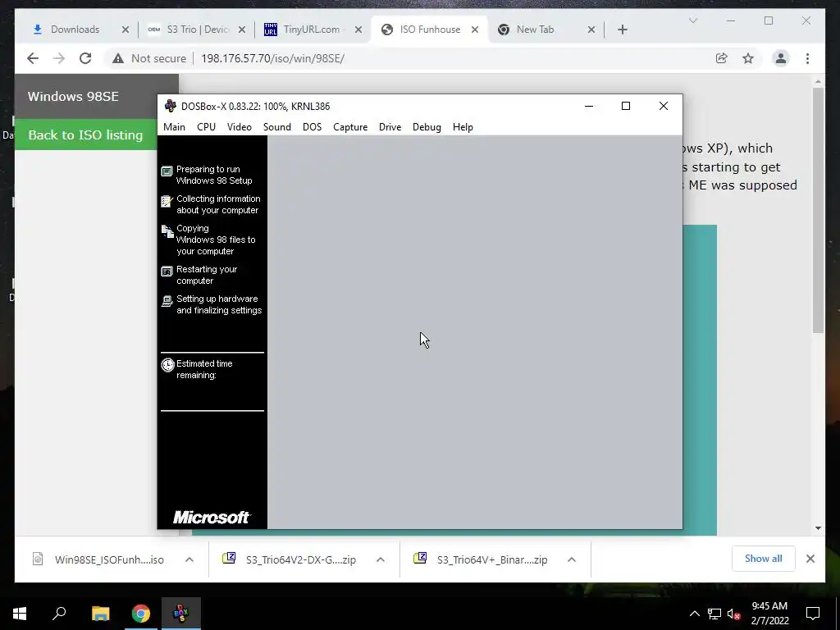The height and width of the screenshot is (630, 840).
Task: Open the Windows Start menu
Action: click(20, 614)
